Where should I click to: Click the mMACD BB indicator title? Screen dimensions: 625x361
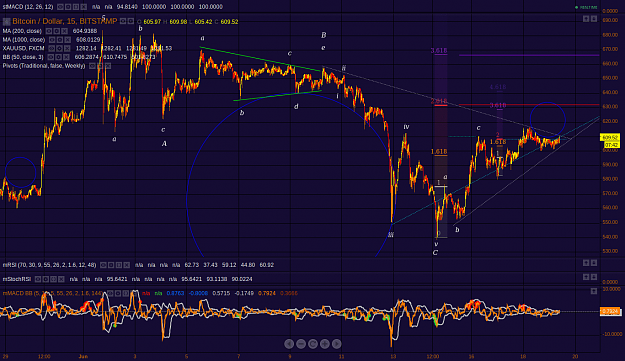[53, 293]
